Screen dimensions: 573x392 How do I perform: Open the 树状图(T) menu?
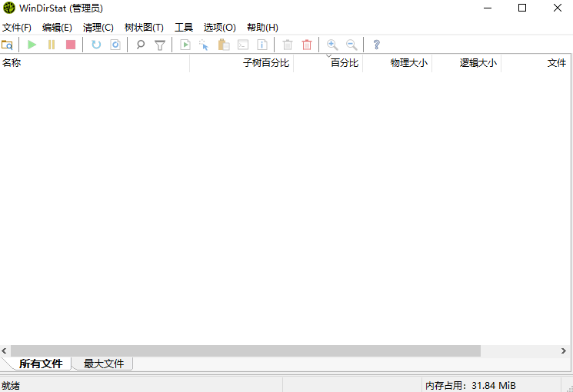coord(144,28)
